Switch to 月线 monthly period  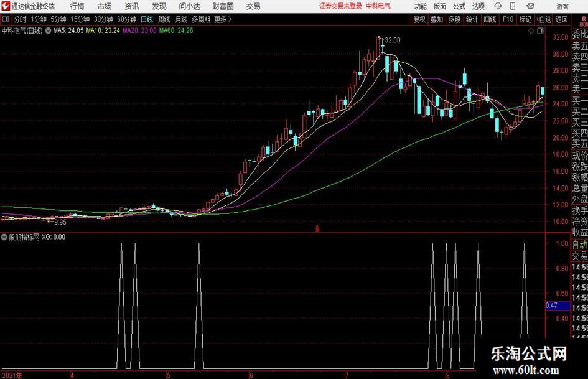click(x=181, y=19)
